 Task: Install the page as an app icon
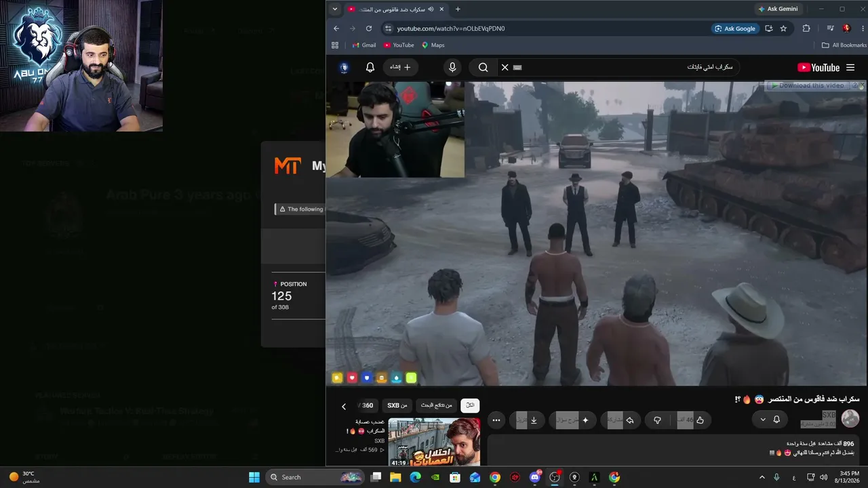[768, 28]
